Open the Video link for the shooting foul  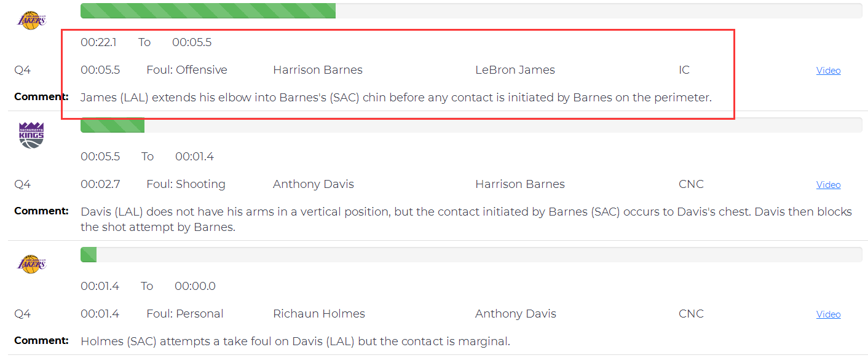pyautogui.click(x=828, y=185)
